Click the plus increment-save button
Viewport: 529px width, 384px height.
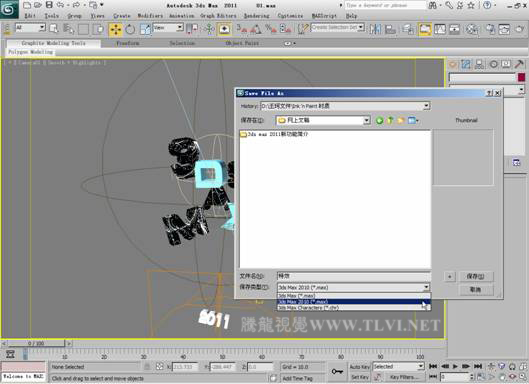(x=449, y=276)
